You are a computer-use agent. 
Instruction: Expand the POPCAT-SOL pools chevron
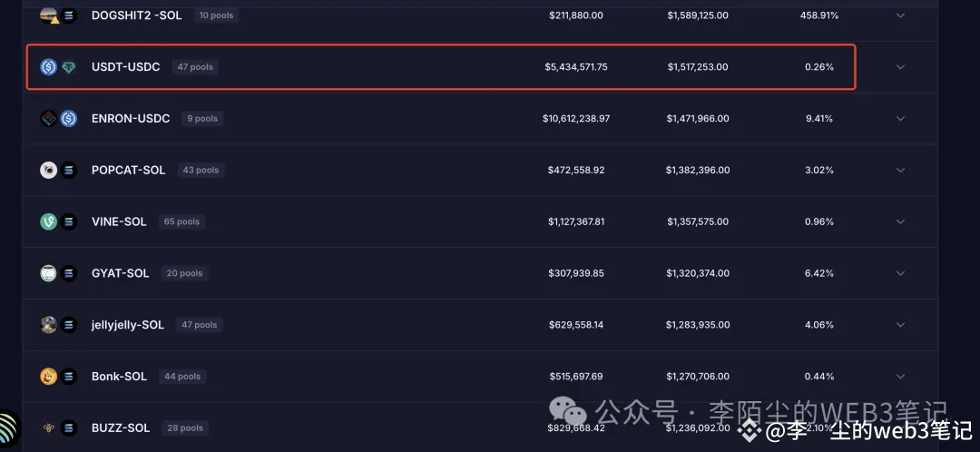click(901, 170)
